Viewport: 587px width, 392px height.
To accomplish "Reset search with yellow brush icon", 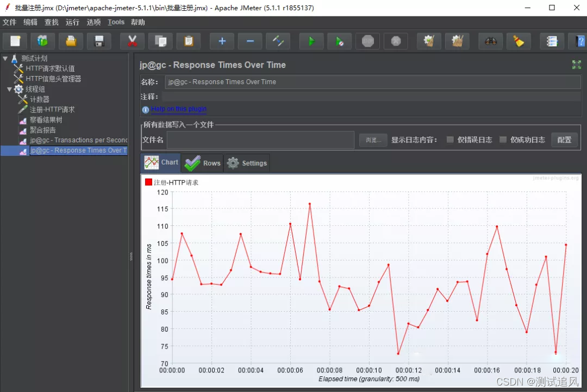I will tap(519, 41).
